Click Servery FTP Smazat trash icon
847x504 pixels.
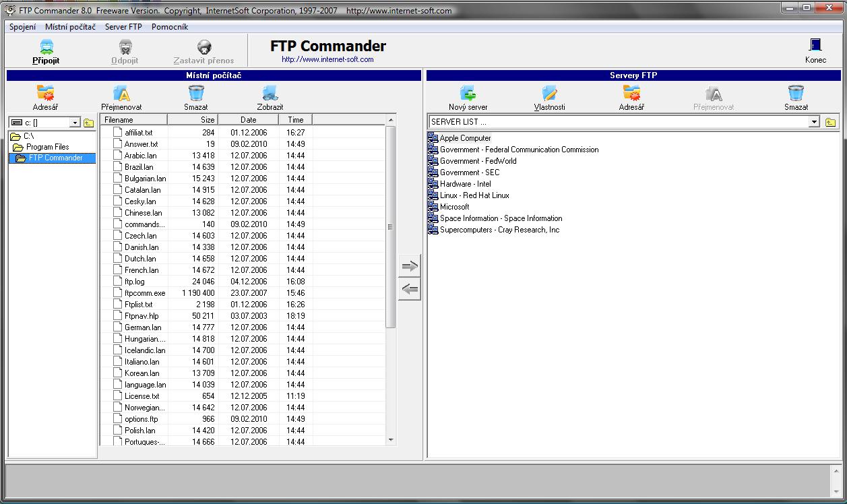point(796,93)
